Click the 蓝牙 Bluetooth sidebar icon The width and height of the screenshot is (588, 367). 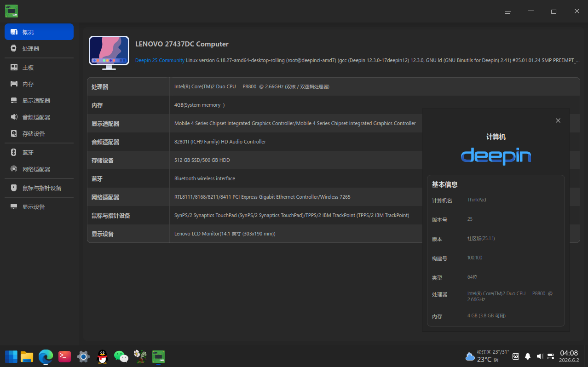click(x=14, y=153)
